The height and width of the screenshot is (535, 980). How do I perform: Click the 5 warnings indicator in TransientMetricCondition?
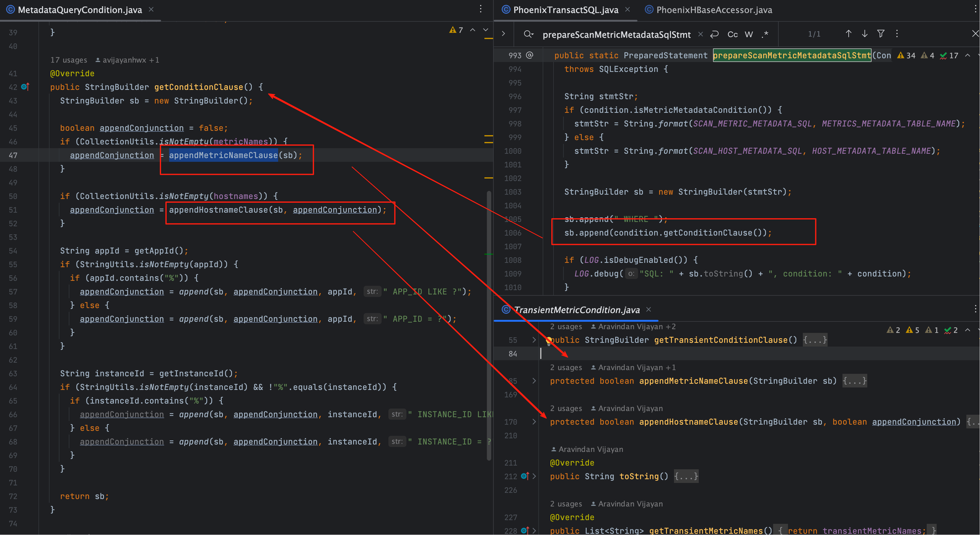912,330
